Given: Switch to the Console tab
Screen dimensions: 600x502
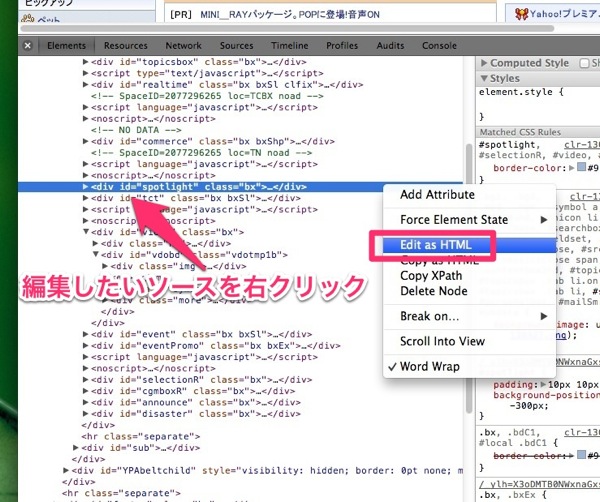Looking at the screenshot, I should (x=439, y=46).
